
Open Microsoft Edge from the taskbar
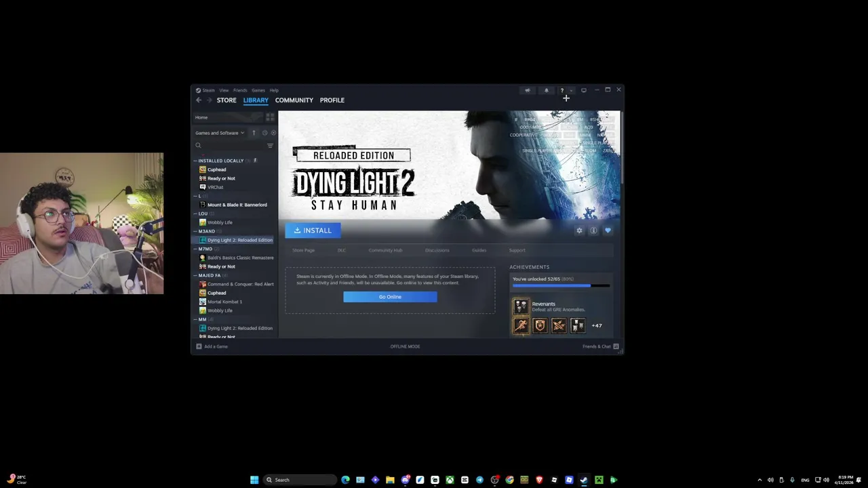tap(345, 480)
